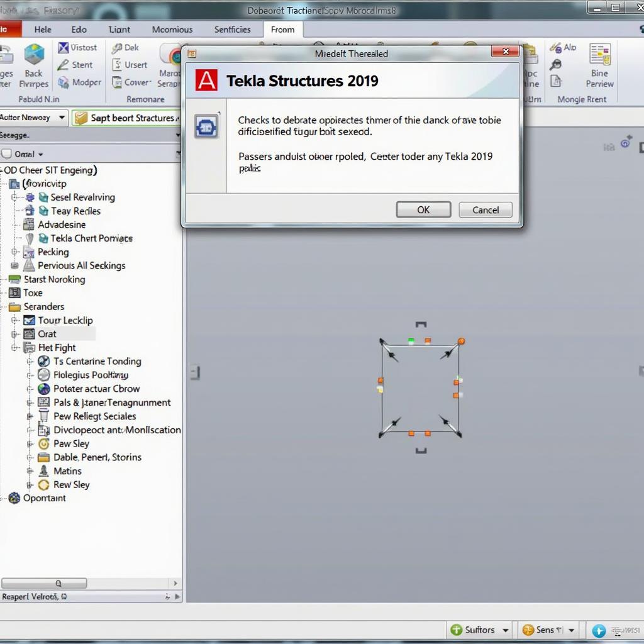Select the Froom ribbon tab
Viewport: 644px width, 644px height.
coord(282,30)
